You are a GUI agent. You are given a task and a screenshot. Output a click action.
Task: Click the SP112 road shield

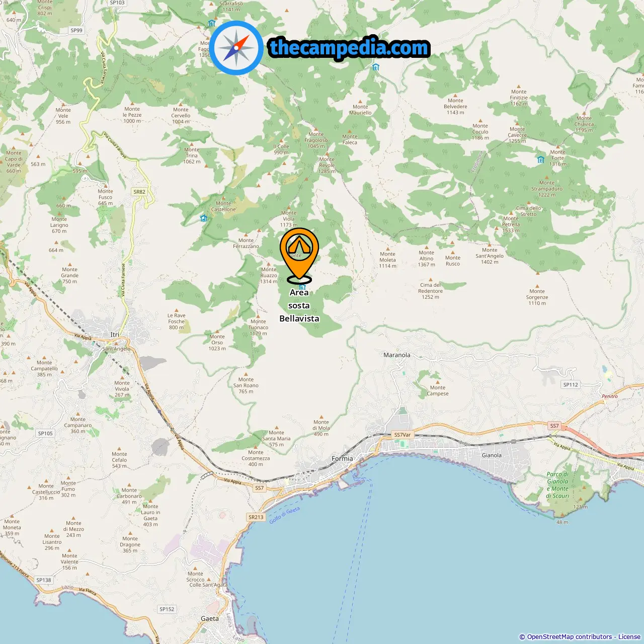[x=571, y=384]
